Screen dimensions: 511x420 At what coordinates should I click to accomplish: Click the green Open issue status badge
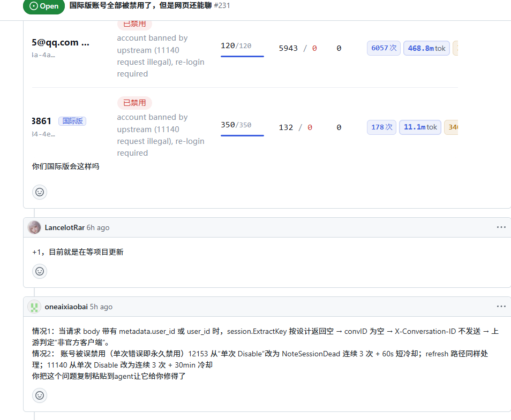(44, 6)
